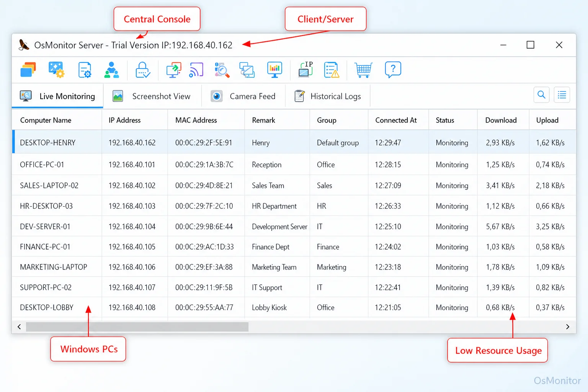Open the magnifier search inspection icon
Viewport: 588px width, 392px height.
click(x=222, y=70)
